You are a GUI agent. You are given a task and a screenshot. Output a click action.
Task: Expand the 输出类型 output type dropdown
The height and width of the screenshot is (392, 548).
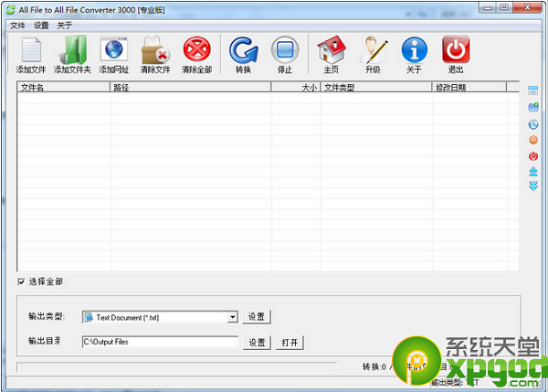pos(233,317)
